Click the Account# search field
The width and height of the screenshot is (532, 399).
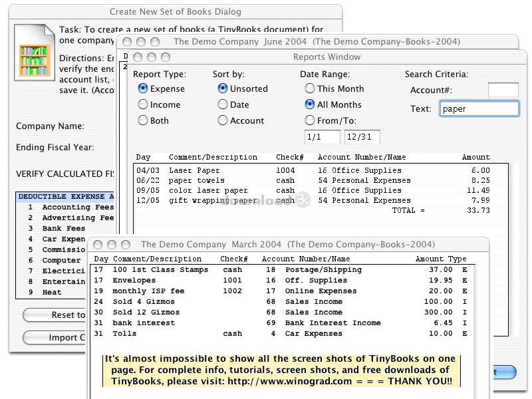pos(503,90)
